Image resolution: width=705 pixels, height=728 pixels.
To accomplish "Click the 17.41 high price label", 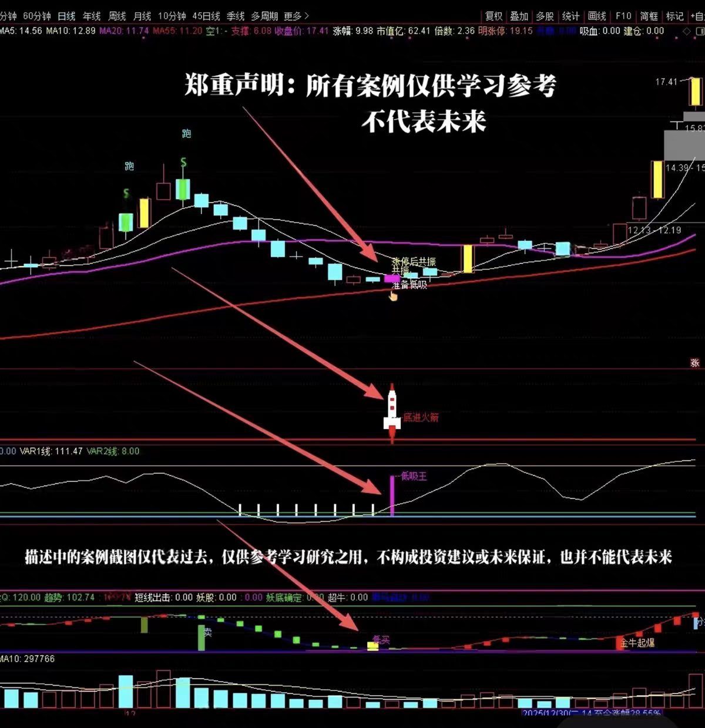I will point(666,82).
